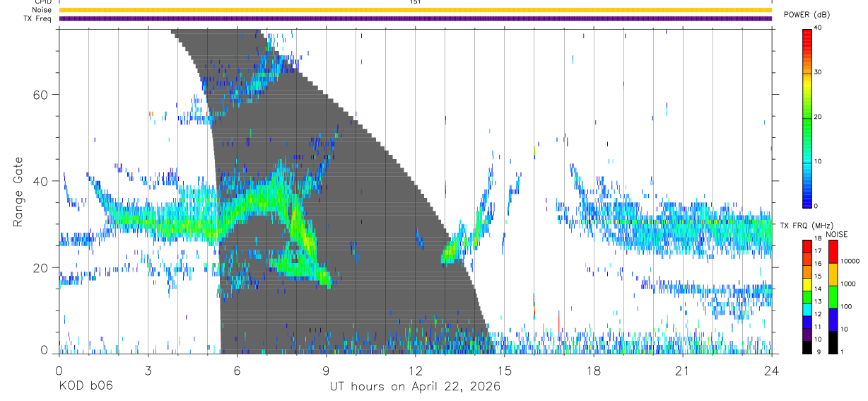The width and height of the screenshot is (868, 401).
Task: Click the 24 tick on the UT hours axis
Action: 772,370
